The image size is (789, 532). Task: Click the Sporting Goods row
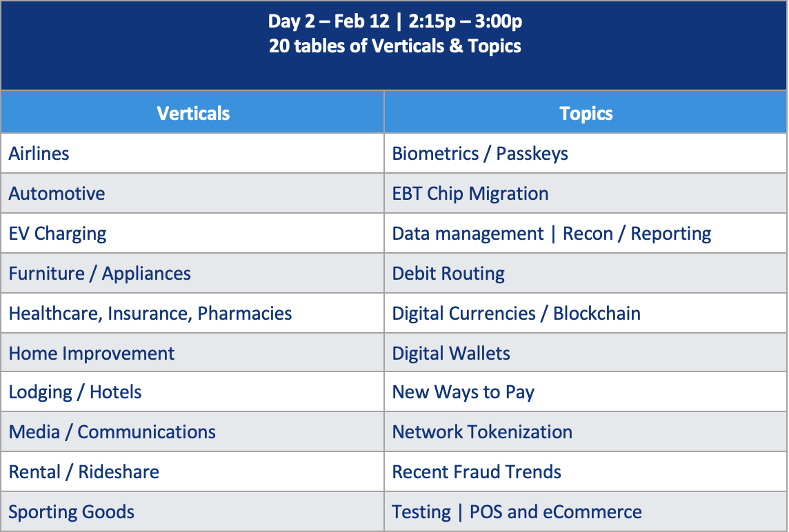point(192,511)
